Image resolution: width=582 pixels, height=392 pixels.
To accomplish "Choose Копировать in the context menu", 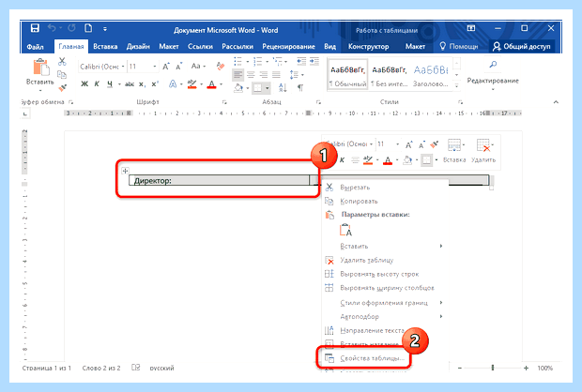I will [x=383, y=202].
